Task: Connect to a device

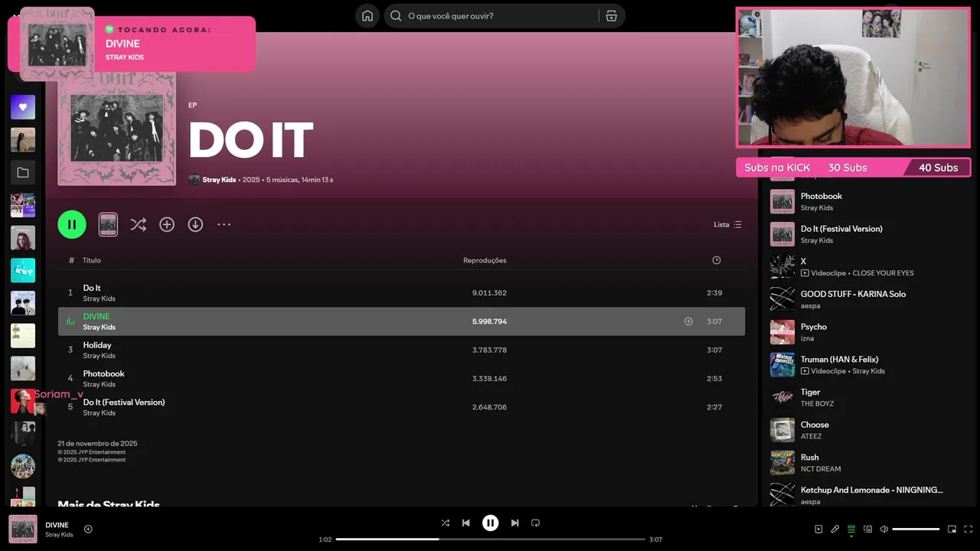Action: tap(867, 529)
